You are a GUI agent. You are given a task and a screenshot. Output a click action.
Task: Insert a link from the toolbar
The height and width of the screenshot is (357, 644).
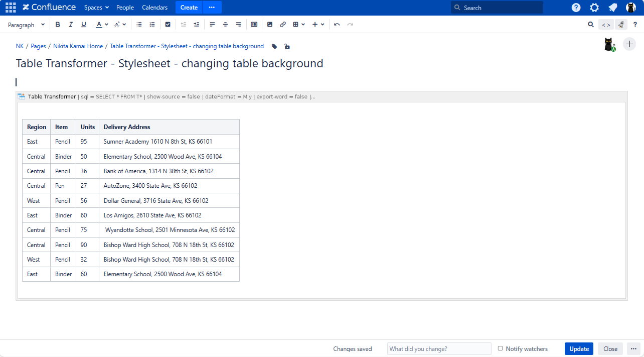283,25
